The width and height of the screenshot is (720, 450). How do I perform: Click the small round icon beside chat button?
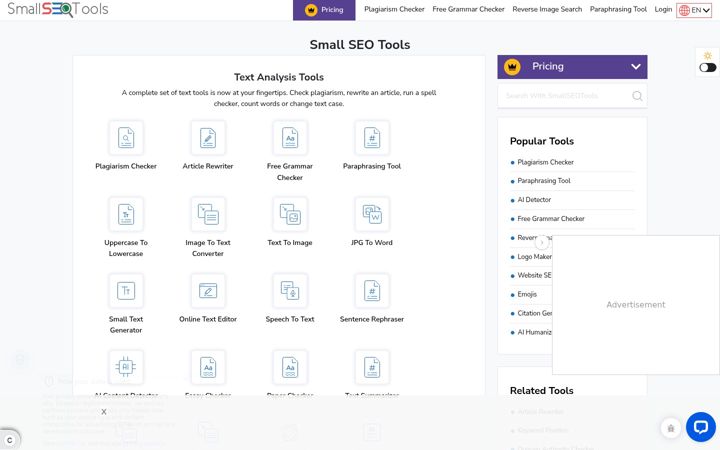pyautogui.click(x=670, y=428)
